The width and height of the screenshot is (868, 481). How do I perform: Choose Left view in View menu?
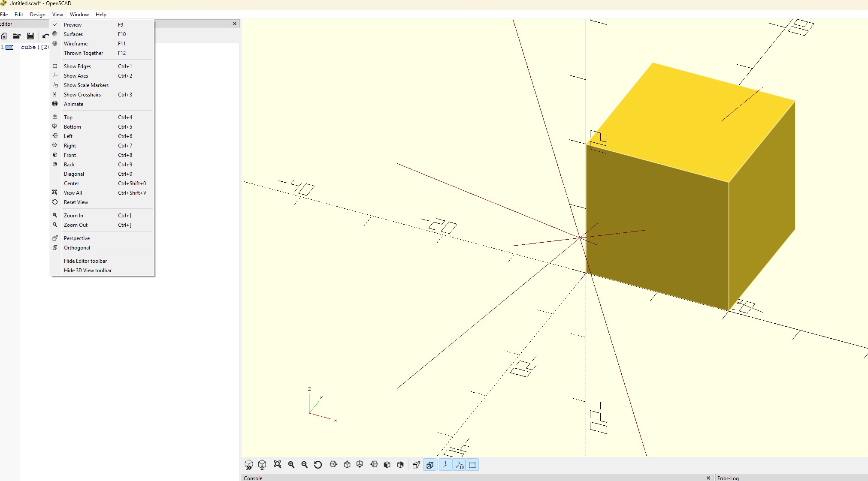(102, 136)
